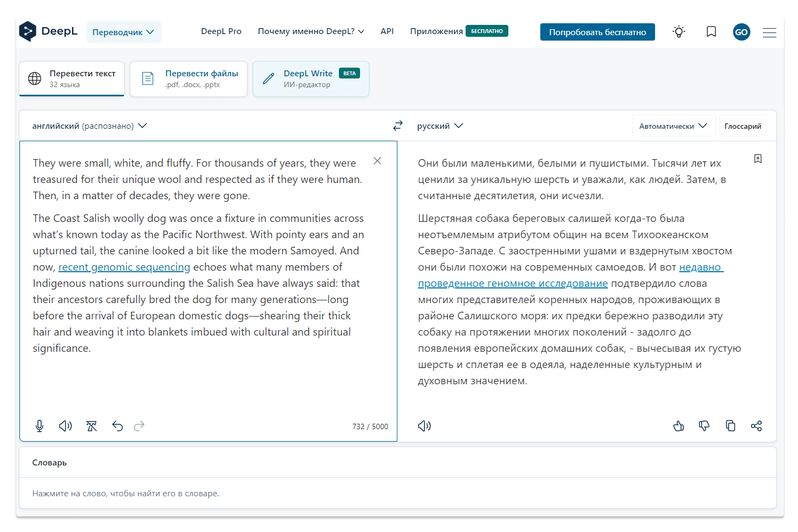The width and height of the screenshot is (798, 532).
Task: Open target language dropdown русский
Action: (x=440, y=126)
